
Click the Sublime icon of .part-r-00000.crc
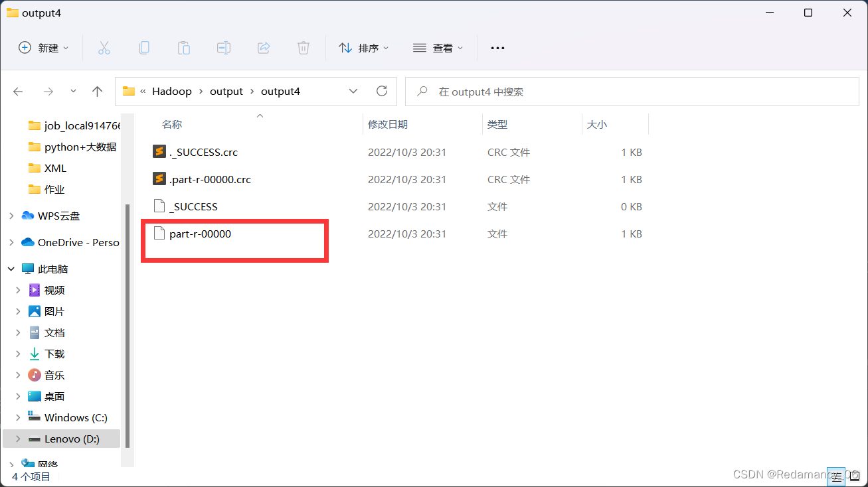[159, 178]
